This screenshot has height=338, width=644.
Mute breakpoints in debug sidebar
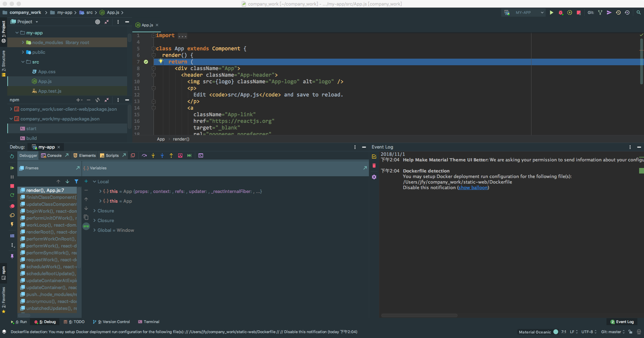[x=12, y=215]
